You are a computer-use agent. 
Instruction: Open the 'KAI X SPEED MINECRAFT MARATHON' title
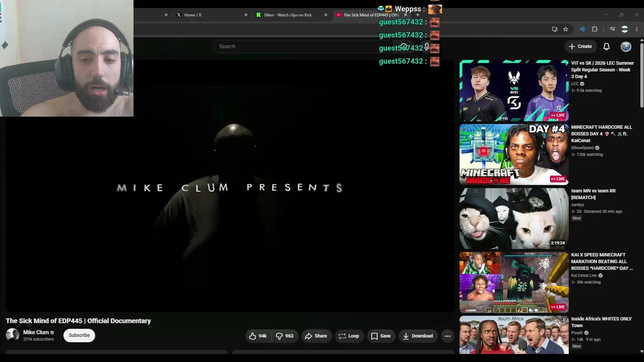602,261
